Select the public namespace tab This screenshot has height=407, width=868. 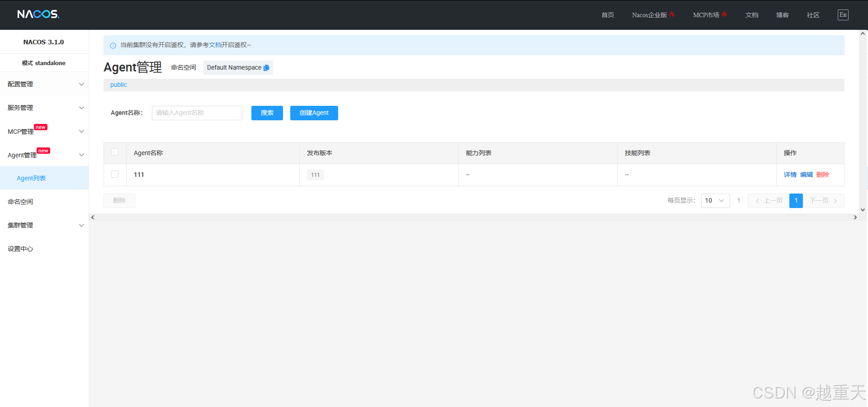(118, 85)
